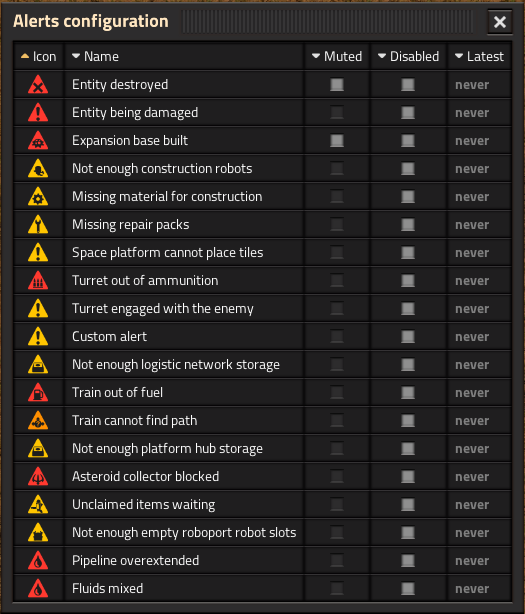Viewport: 525px width, 614px height.
Task: Click the Fluids mixed warning icon
Action: (x=38, y=589)
